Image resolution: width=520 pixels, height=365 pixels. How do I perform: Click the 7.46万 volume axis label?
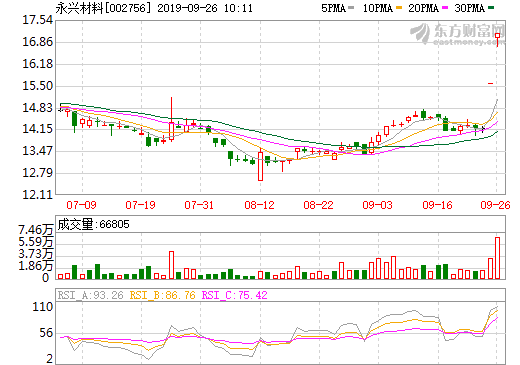(x=36, y=230)
